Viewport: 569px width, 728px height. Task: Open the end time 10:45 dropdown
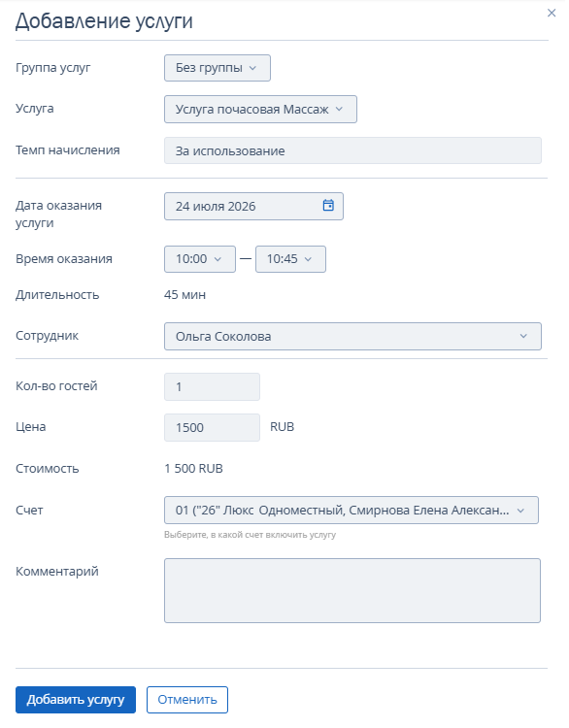[292, 261]
